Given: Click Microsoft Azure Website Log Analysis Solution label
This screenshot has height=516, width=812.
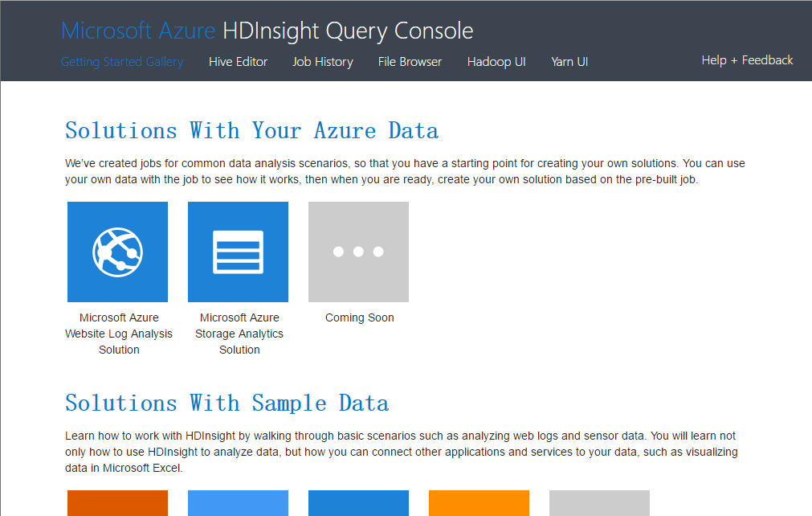Looking at the screenshot, I should pos(119,334).
